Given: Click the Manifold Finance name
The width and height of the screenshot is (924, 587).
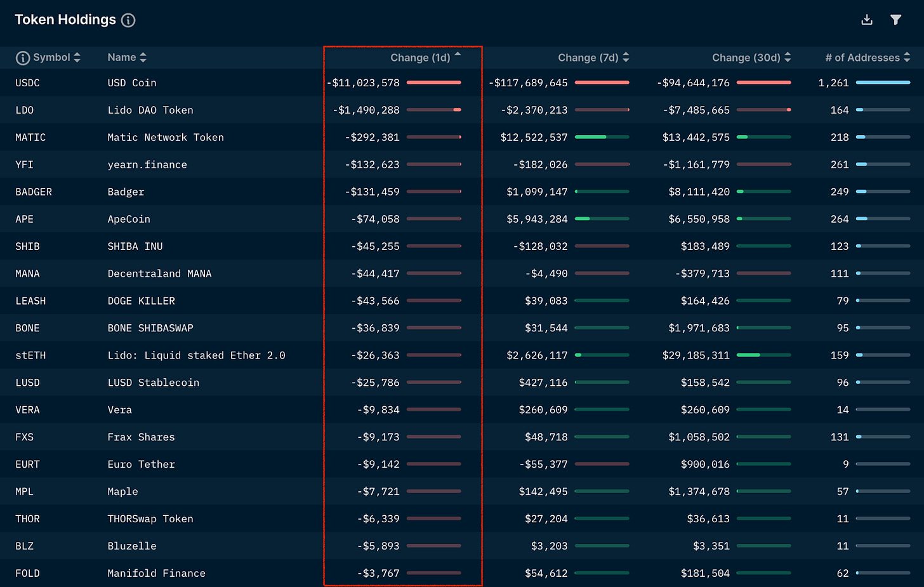Looking at the screenshot, I should 157,574.
